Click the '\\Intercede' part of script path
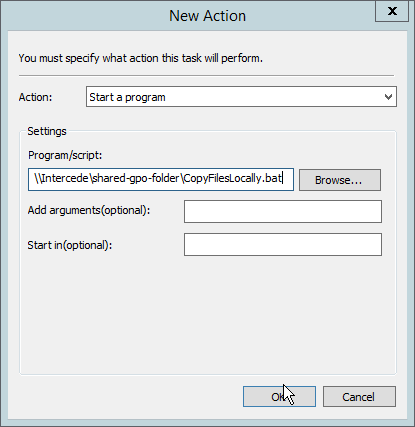Viewport: 415px width, 427px height. coord(61,179)
